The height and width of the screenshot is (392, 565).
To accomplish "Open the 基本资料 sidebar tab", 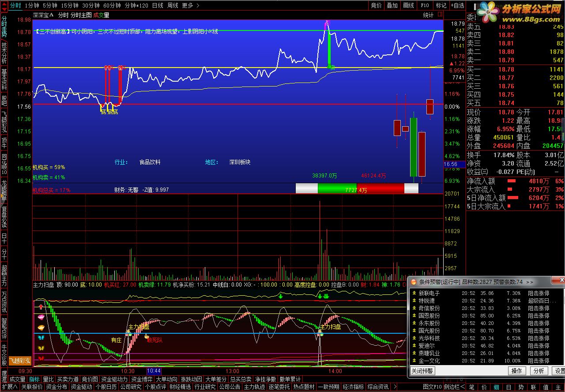I will [x=4, y=80].
